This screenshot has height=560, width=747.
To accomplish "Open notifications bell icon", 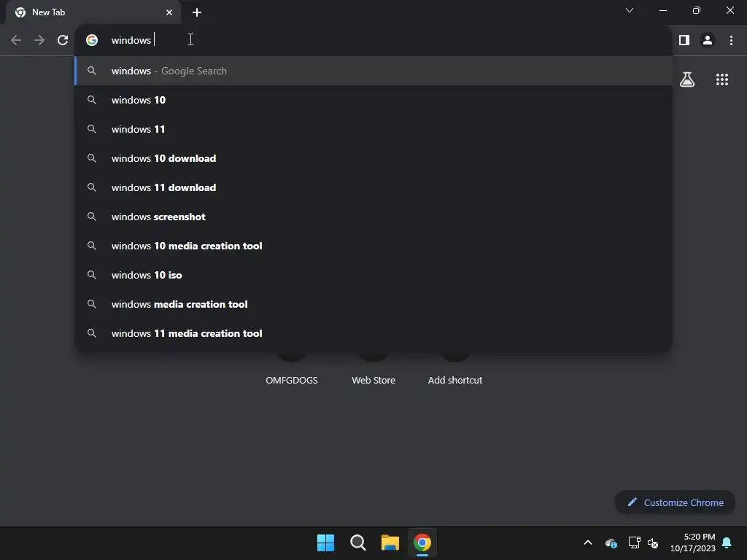I will click(727, 542).
